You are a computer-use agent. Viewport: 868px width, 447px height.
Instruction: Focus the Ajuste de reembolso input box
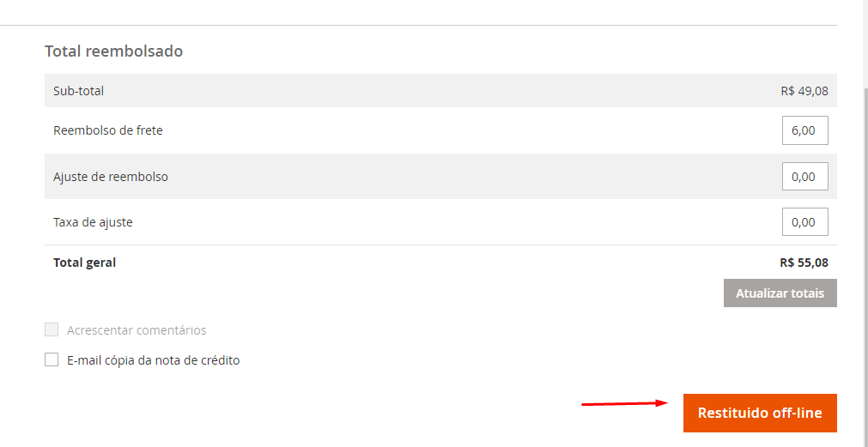pyautogui.click(x=804, y=176)
